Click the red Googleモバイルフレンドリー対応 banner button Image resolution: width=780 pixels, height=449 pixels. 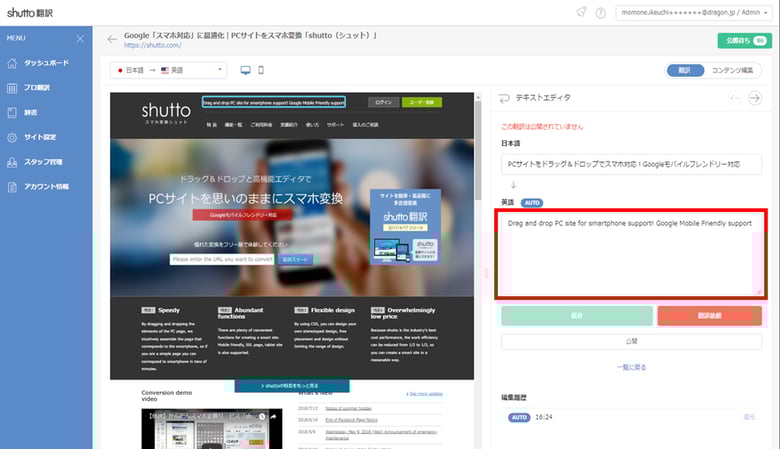(243, 215)
